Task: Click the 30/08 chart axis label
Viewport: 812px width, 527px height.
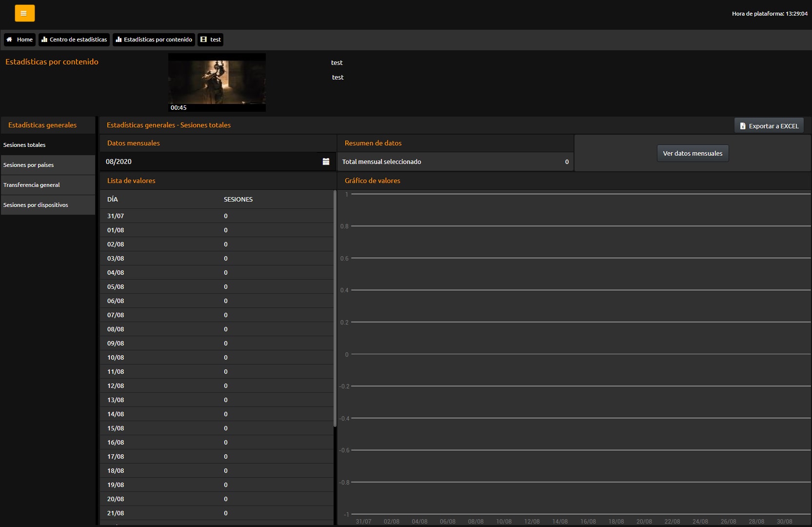Action: [785, 521]
